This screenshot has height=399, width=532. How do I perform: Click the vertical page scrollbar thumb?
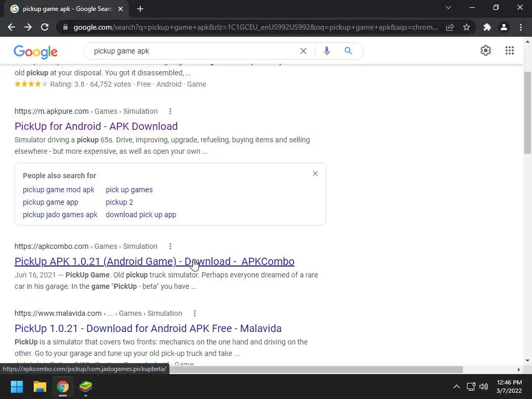click(527, 112)
